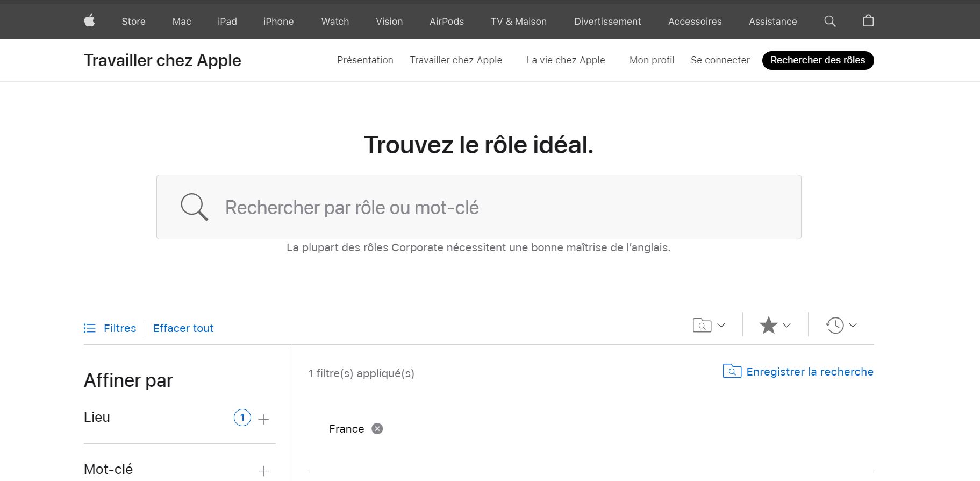The width and height of the screenshot is (980, 481).
Task: Open recent history clock dropdown
Action: (841, 326)
